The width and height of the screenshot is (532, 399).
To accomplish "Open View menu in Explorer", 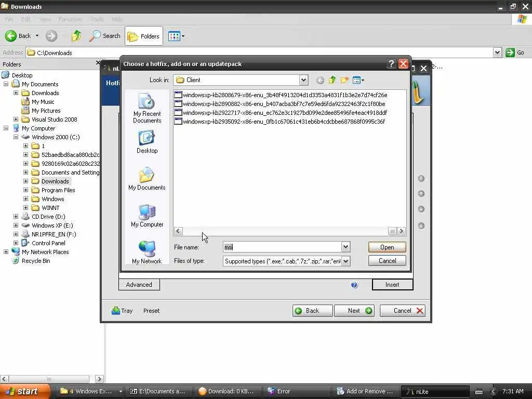I will coord(45,19).
